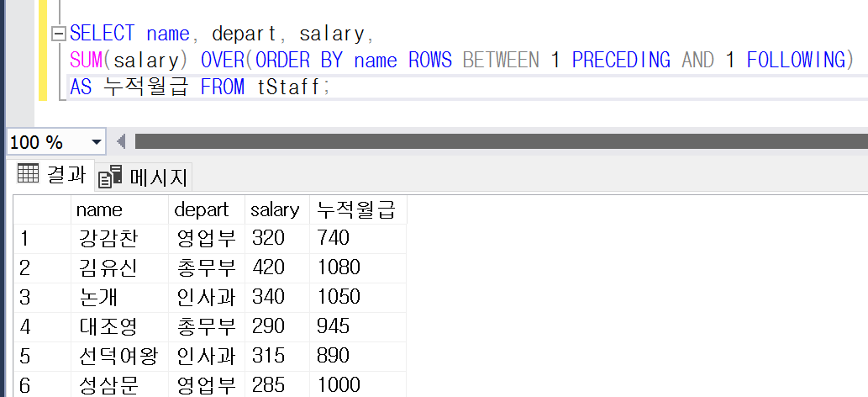The width and height of the screenshot is (868, 397).
Task: Click the editor horizontal scrollbar thumb
Action: 501,141
